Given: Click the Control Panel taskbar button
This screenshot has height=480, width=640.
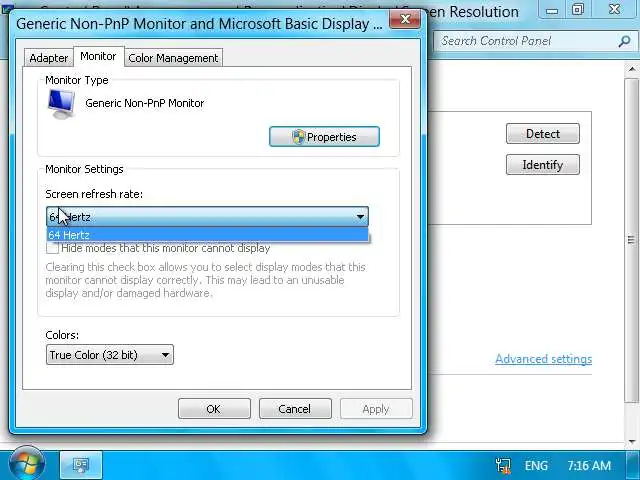Looking at the screenshot, I should coord(81,465).
